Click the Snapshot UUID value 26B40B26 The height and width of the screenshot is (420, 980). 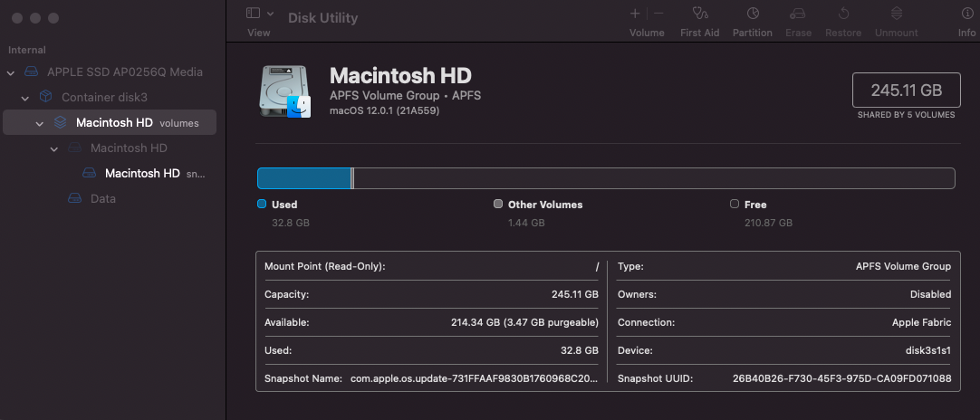coord(841,378)
